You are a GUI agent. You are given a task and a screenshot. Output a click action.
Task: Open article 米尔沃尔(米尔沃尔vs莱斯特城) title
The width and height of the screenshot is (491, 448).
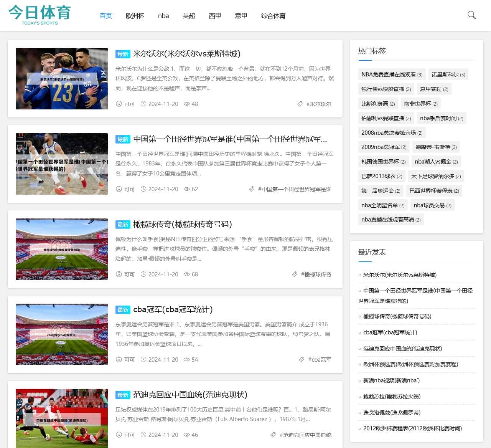click(186, 54)
